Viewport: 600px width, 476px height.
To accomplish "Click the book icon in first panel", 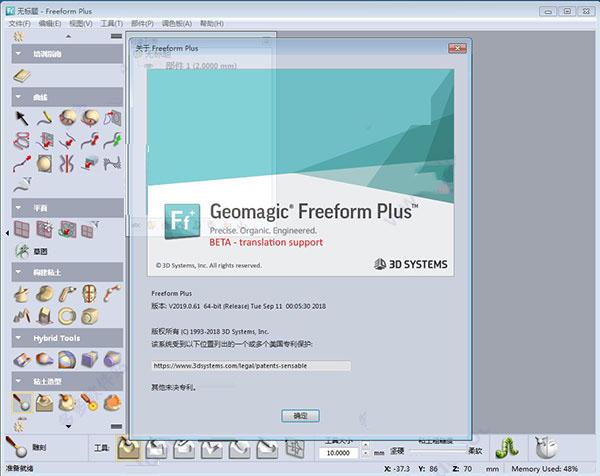I will tap(22, 75).
